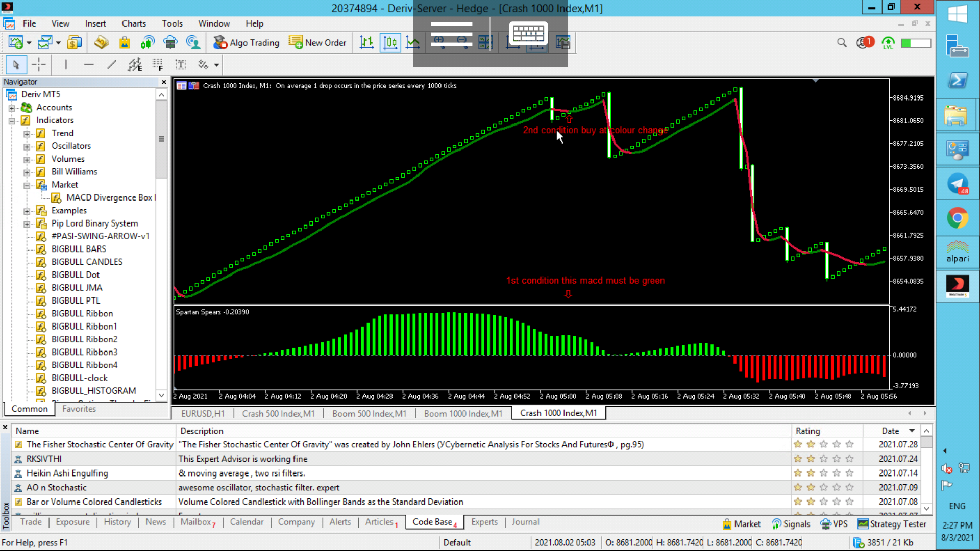Open the drawing objects dropdown arrow
Viewport: 980px width, 551px height.
click(x=217, y=65)
